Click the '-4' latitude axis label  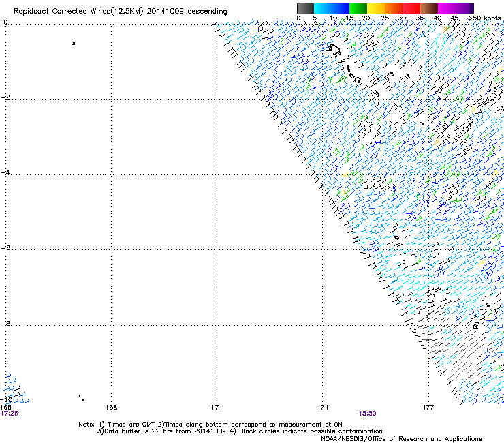coord(5,172)
